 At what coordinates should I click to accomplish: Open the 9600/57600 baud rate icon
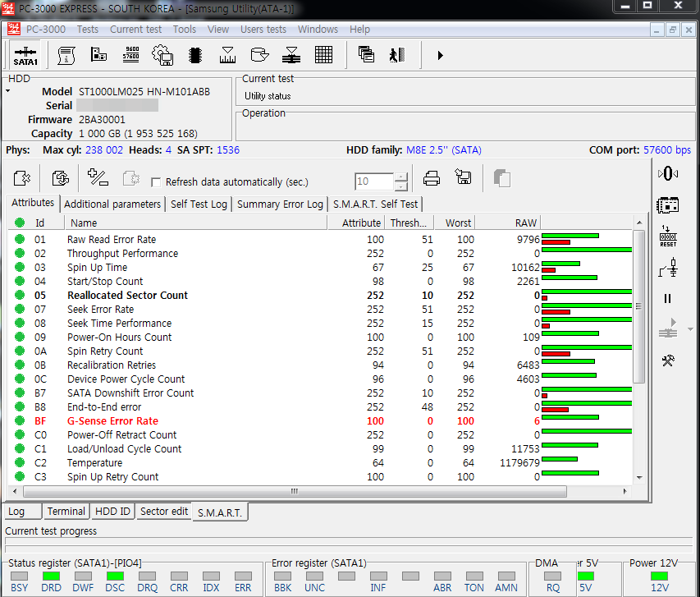[x=131, y=54]
